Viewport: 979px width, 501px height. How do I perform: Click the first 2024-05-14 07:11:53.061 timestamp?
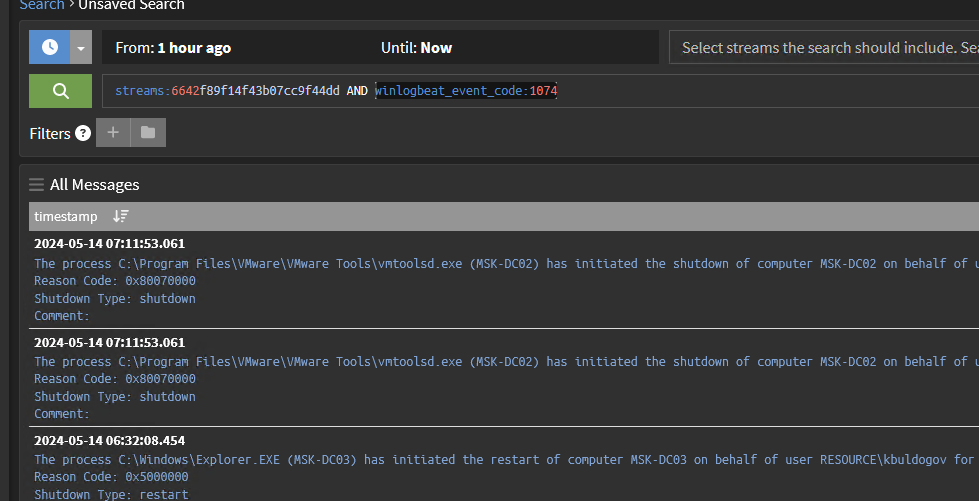[x=109, y=244]
